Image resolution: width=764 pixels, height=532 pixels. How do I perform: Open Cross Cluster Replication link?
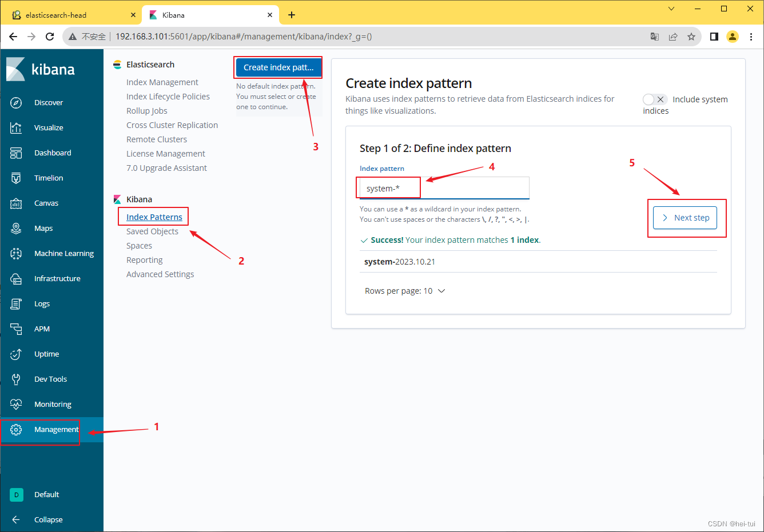coord(172,125)
